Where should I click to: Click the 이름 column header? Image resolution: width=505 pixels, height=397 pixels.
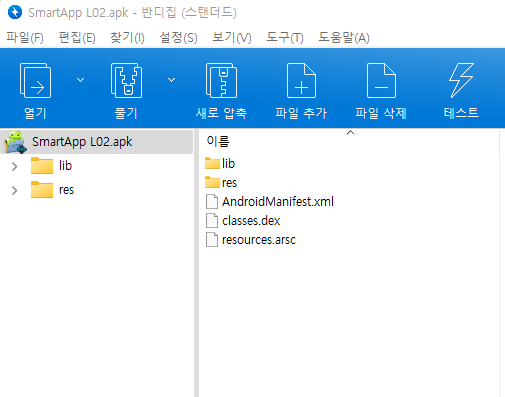(218, 141)
